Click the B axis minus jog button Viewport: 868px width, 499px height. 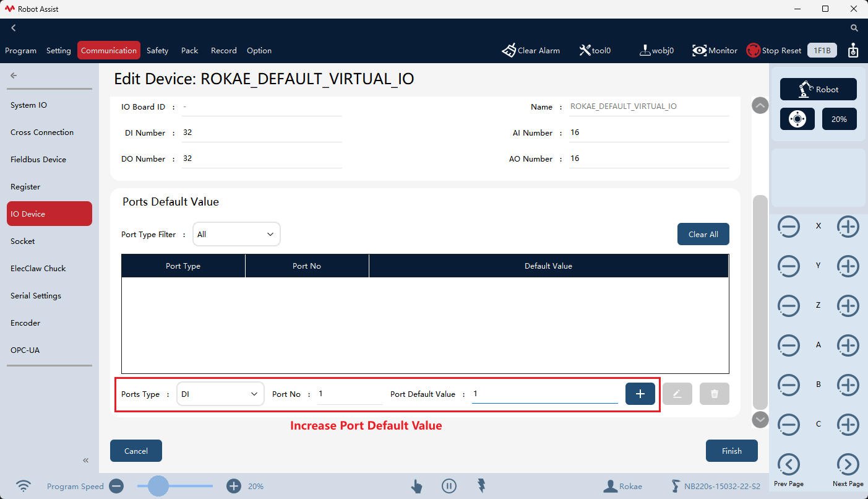tap(789, 385)
